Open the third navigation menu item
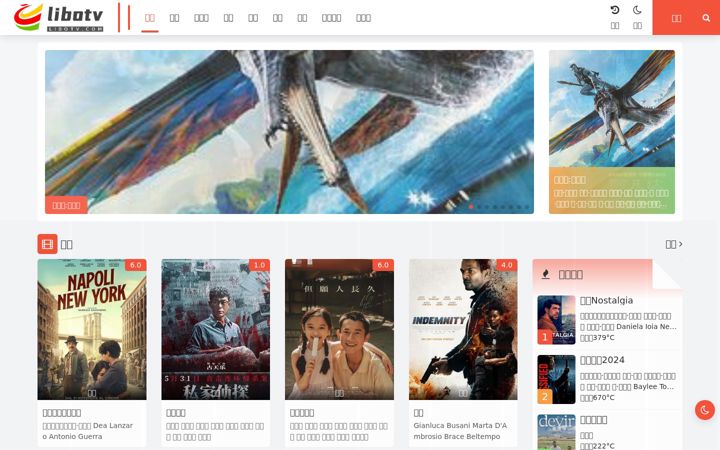The width and height of the screenshot is (720, 450). [201, 18]
